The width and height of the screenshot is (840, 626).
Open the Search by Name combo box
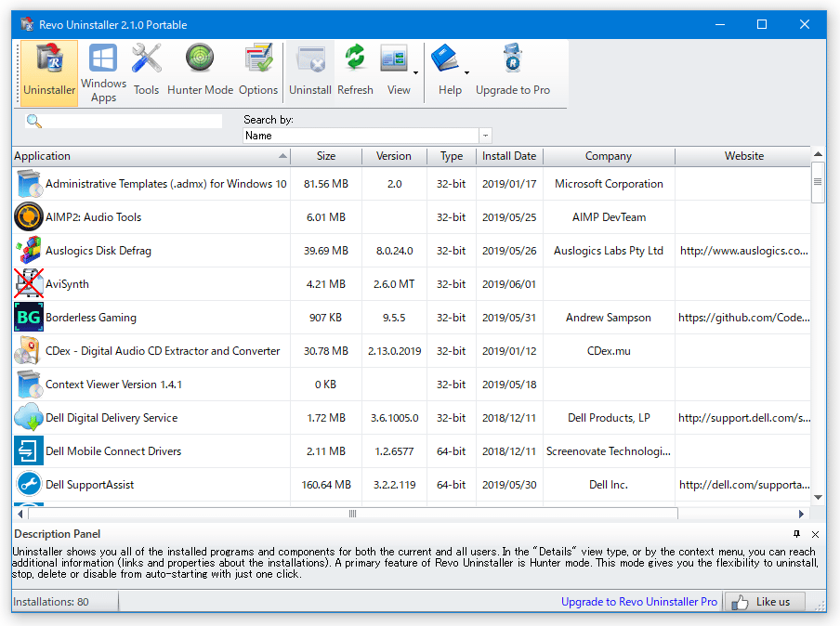367,136
